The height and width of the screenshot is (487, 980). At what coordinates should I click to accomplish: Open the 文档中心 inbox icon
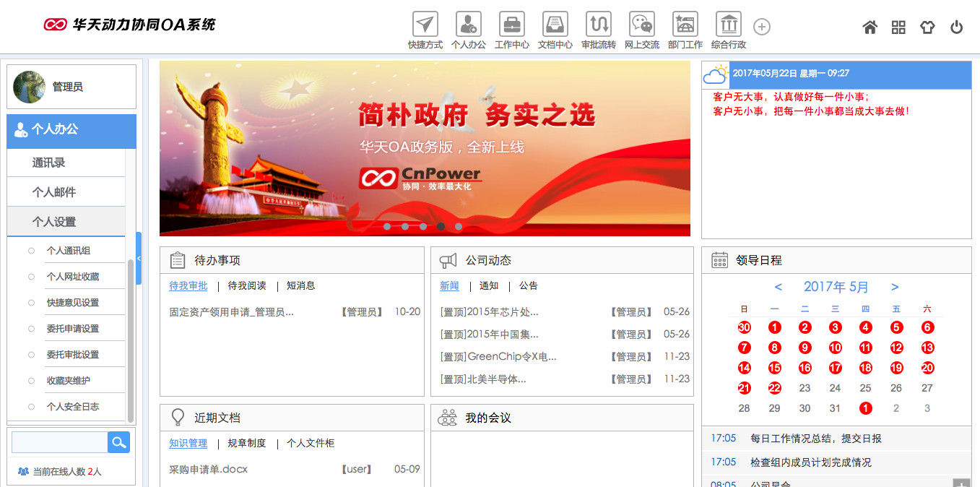pos(555,25)
